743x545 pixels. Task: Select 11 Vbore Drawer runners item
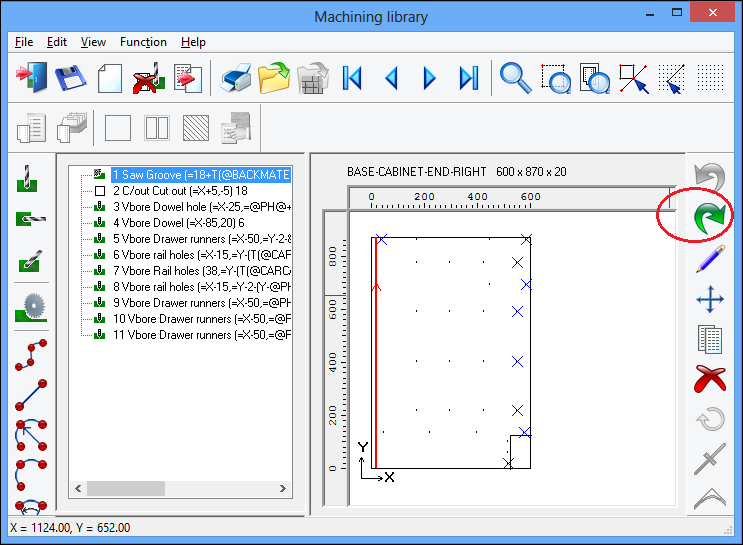[201, 335]
